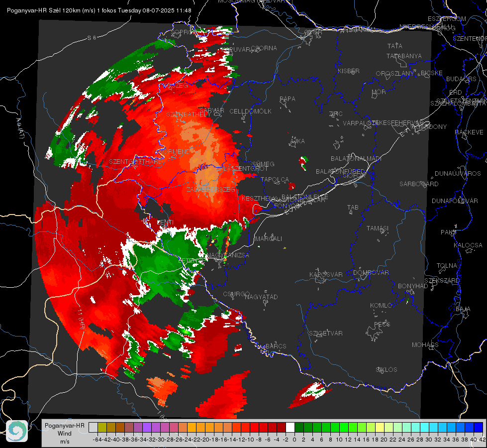Select the 'DOMBÓVÁR' town label
Image resolution: width=487 pixels, height=448 pixels.
coord(371,273)
